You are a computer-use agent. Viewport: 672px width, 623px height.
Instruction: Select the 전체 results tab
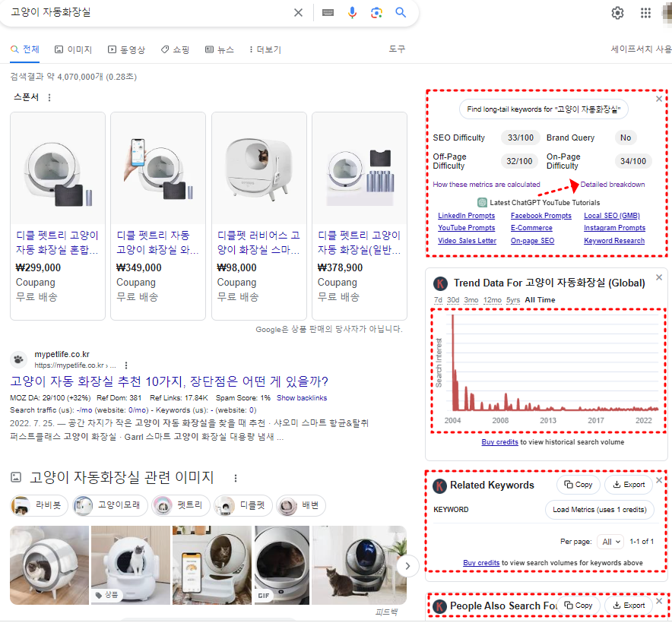pyautogui.click(x=25, y=49)
